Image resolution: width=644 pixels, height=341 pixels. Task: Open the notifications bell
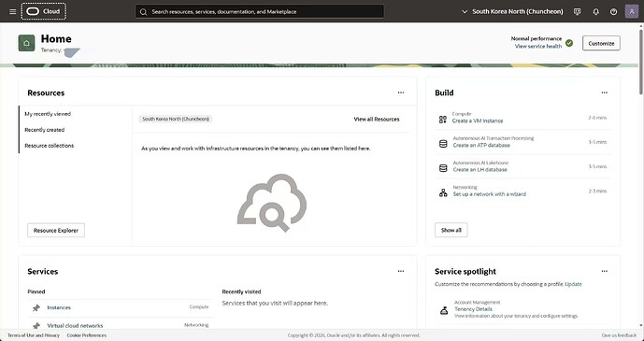(x=595, y=12)
